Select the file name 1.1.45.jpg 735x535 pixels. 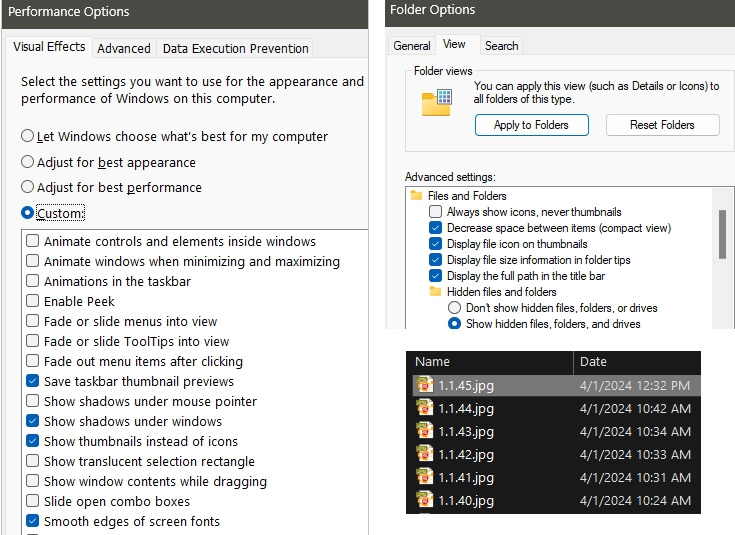[x=466, y=385]
